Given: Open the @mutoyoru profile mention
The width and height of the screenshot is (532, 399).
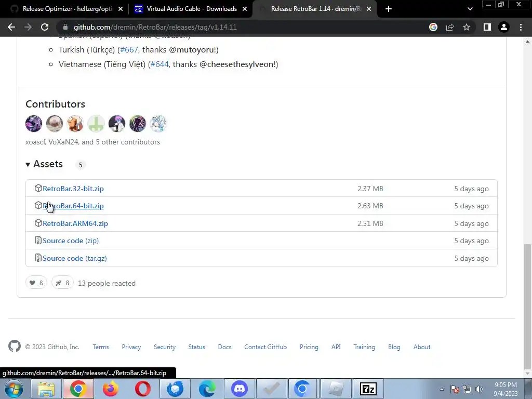Looking at the screenshot, I should 192,50.
